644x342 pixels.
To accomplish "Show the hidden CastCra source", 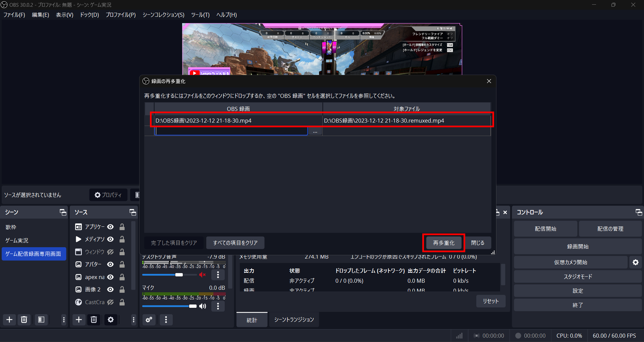I will tap(110, 302).
